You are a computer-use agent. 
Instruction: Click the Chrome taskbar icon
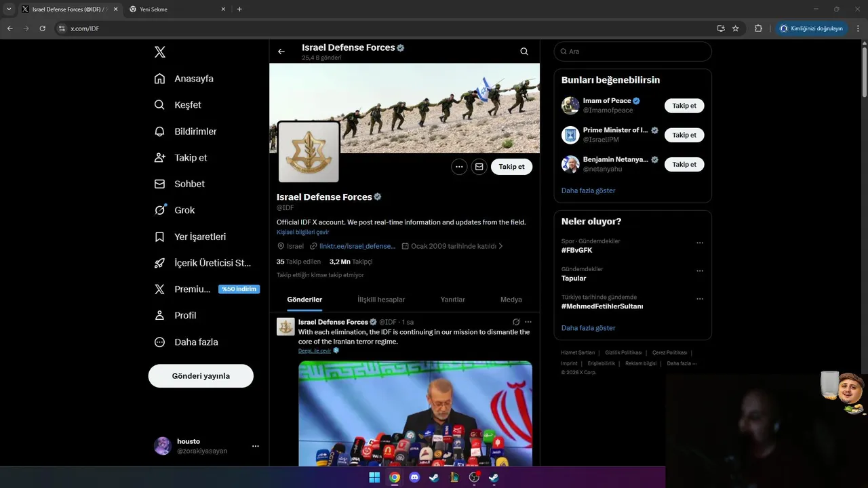395,477
